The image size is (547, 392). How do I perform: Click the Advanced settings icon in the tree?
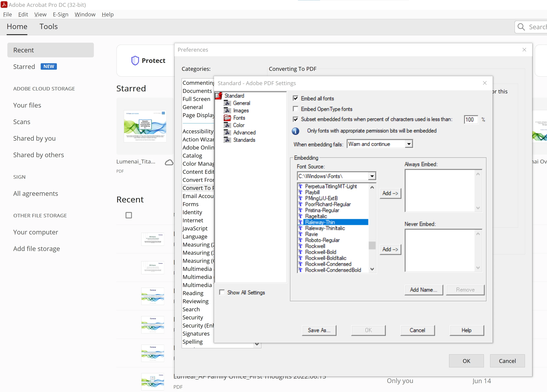[227, 133]
